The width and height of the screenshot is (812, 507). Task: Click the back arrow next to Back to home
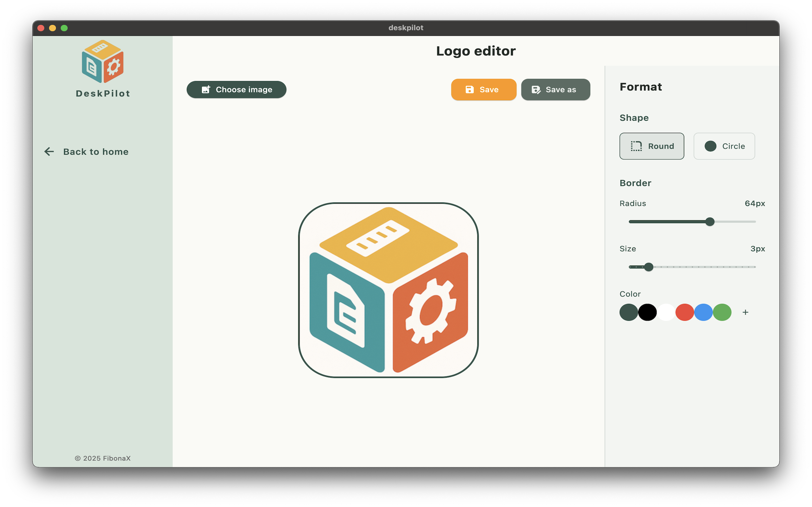pyautogui.click(x=49, y=151)
